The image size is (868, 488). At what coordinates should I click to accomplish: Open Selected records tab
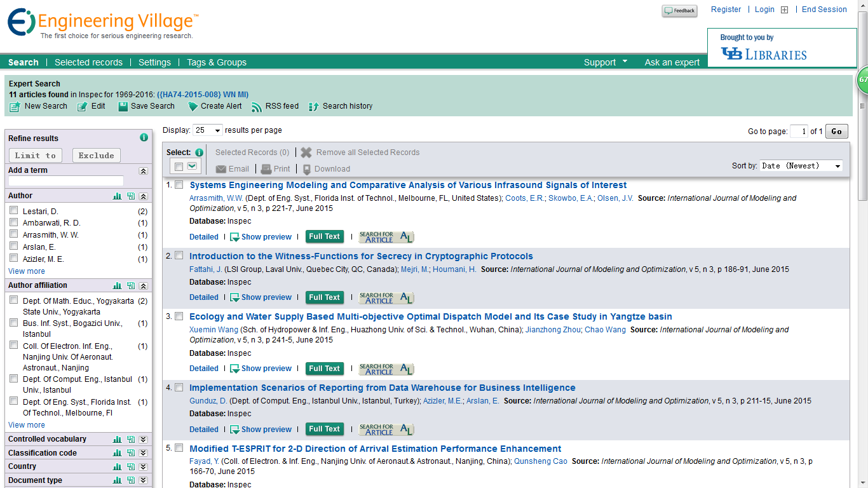tap(88, 62)
